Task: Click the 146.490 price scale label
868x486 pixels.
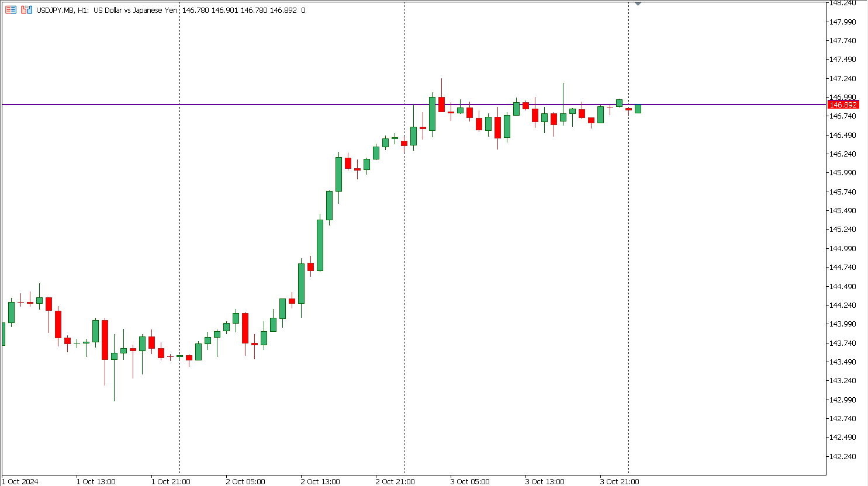Action: tap(842, 135)
